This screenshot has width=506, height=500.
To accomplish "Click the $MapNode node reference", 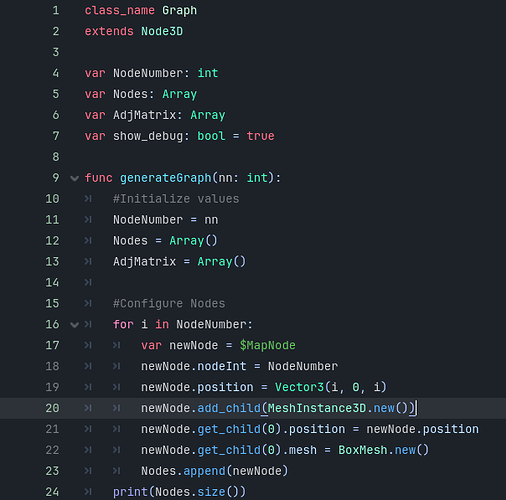I will tap(267, 345).
